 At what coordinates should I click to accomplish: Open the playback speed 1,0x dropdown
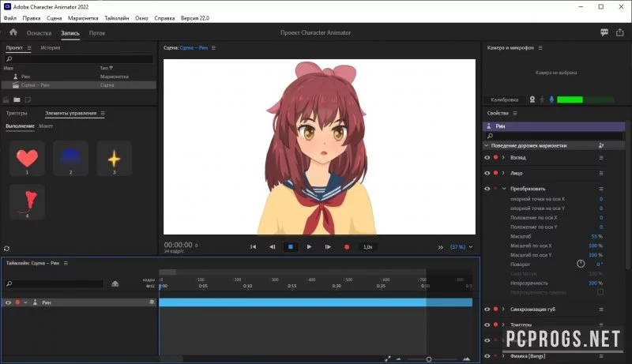tap(367, 247)
